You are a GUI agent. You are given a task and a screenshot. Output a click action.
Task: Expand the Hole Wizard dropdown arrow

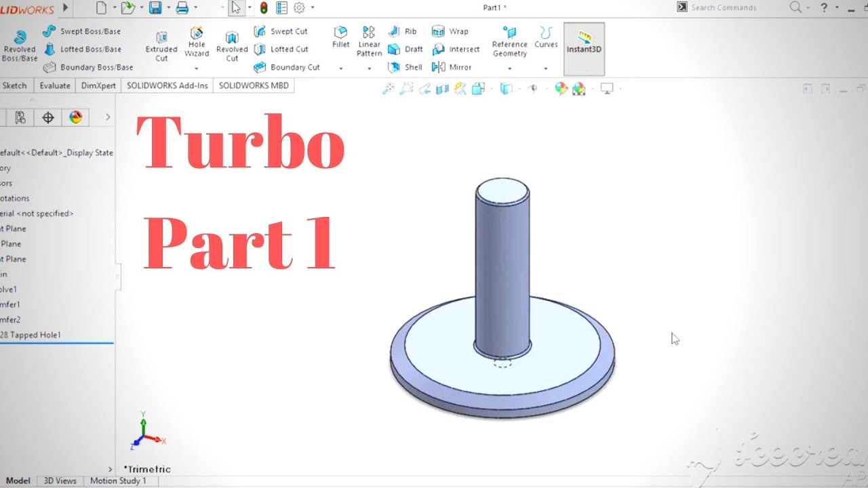(197, 68)
